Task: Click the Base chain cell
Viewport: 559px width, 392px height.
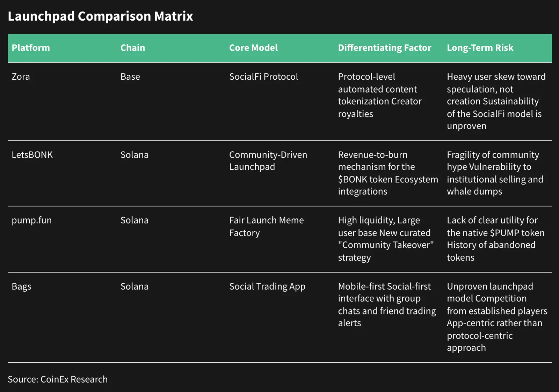Action: (130, 77)
